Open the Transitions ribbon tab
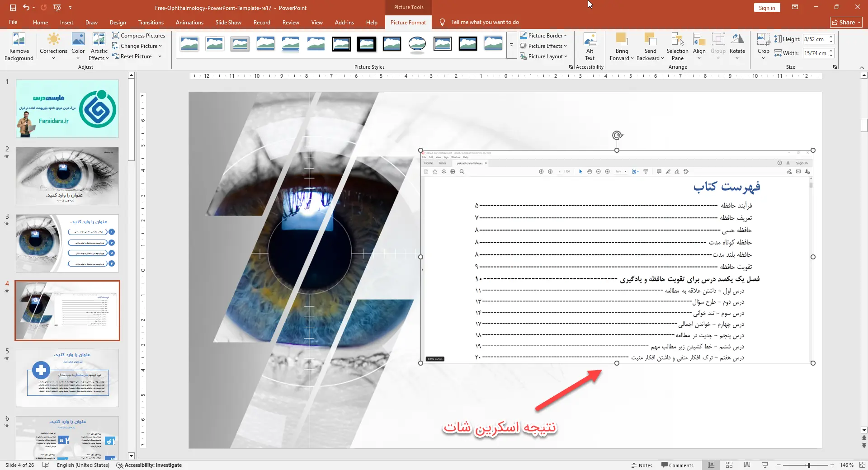The height and width of the screenshot is (470, 868). [151, 22]
